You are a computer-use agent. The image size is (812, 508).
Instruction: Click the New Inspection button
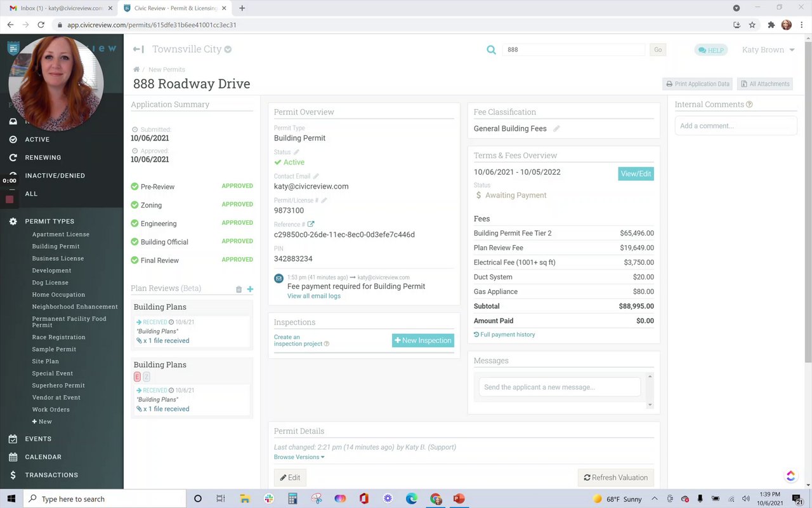[423, 340]
